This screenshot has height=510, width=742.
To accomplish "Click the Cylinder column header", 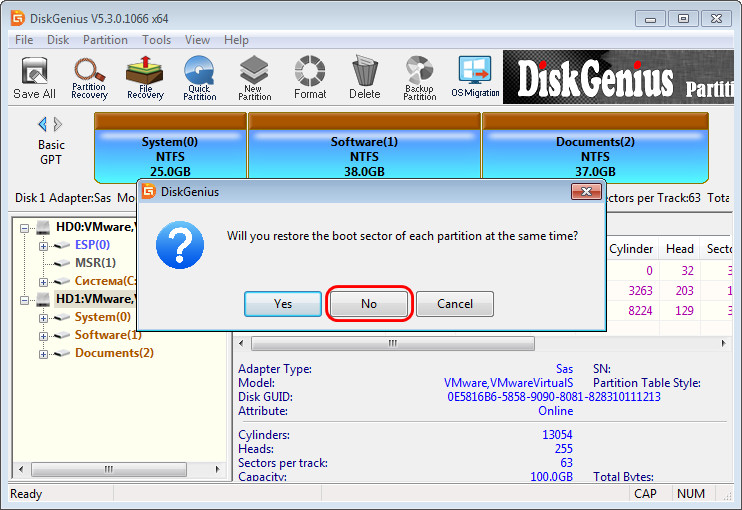I will click(631, 249).
